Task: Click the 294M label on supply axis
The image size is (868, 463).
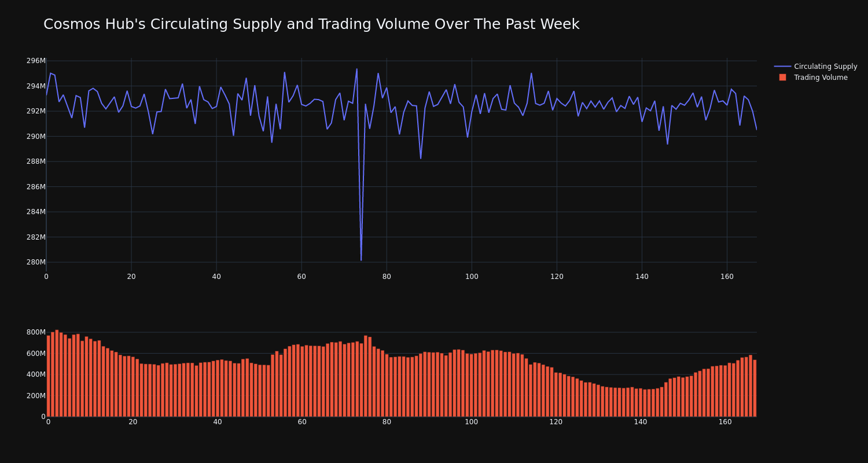Action: pyautogui.click(x=36, y=86)
